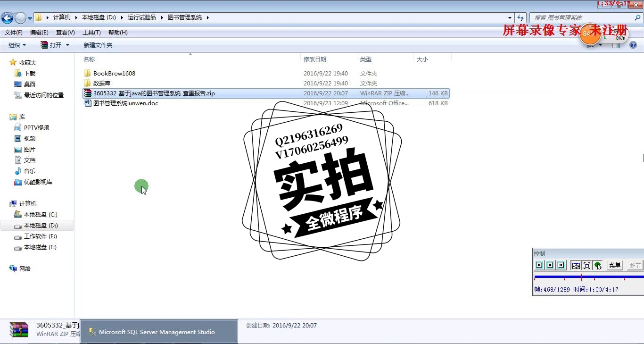The image size is (644, 344).
Task: Click the Word icon of 图书管理系统lunwen.doc
Action: point(87,103)
